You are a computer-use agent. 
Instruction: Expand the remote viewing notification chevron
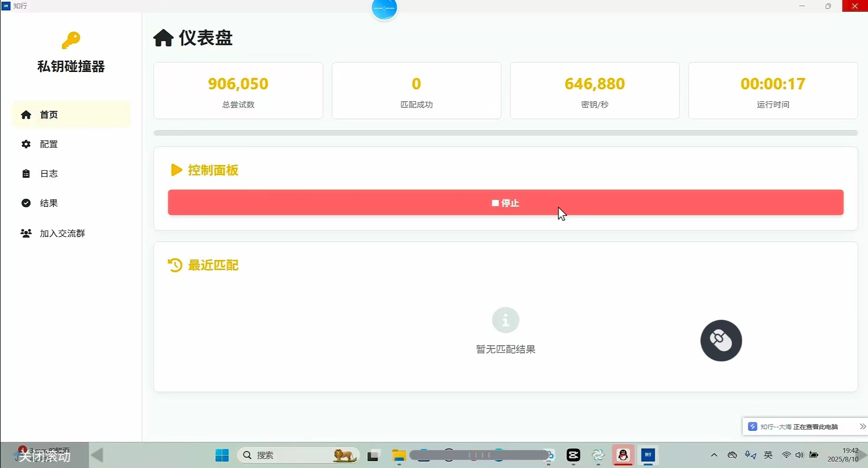[862, 427]
